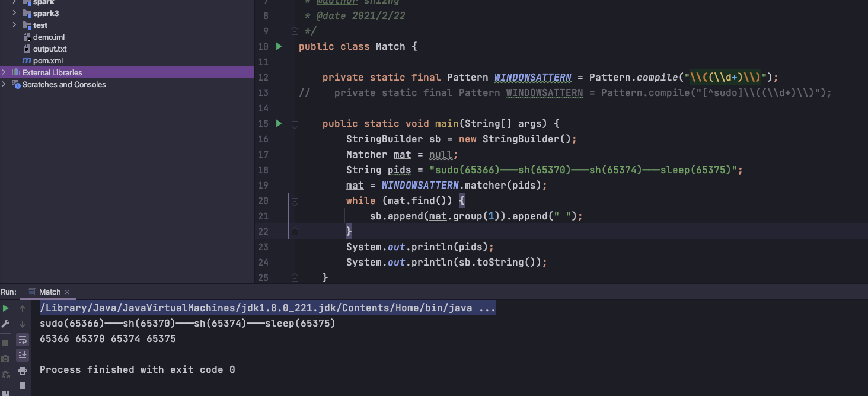Click the Scratches and Consoles clock icon

coord(16,84)
